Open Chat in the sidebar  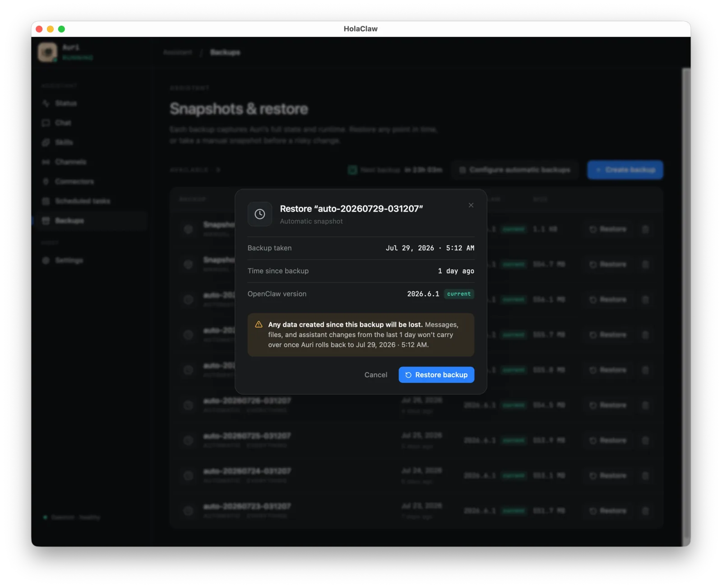click(92, 123)
